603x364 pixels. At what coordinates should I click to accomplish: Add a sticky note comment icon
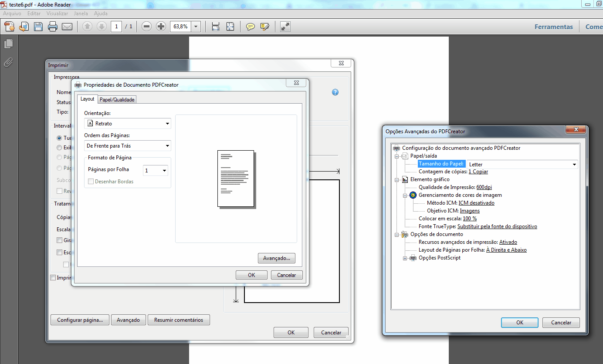coord(251,27)
